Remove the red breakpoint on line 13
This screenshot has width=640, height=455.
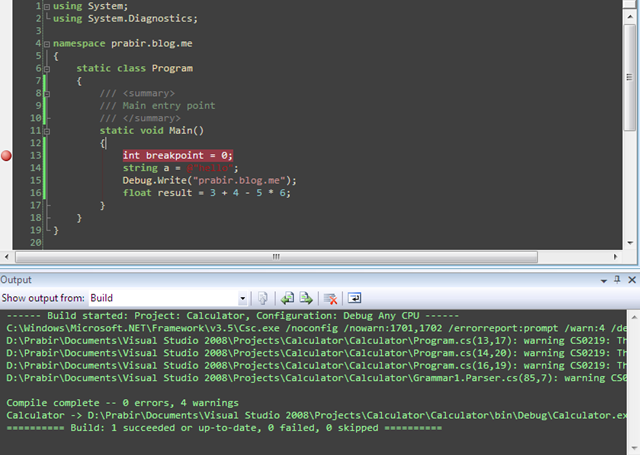pos(6,155)
